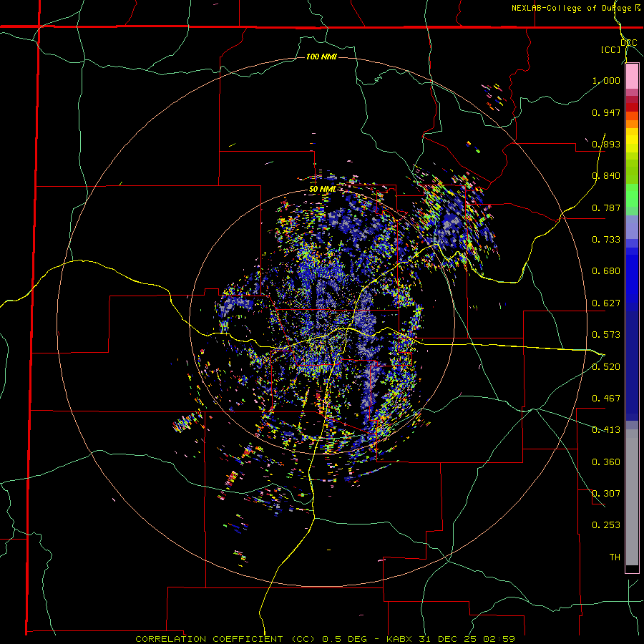Click the Correlation Coefficient KABX caption text

point(326,639)
